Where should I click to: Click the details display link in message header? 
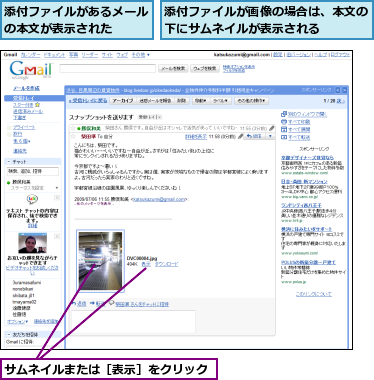pyautogui.click(x=196, y=136)
